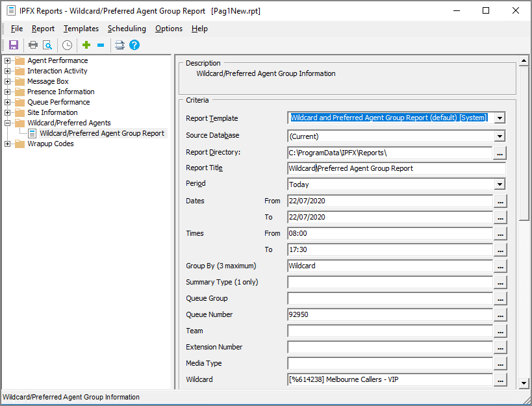Click ellipsis button beside Times From
This screenshot has height=406, width=532.
point(500,234)
